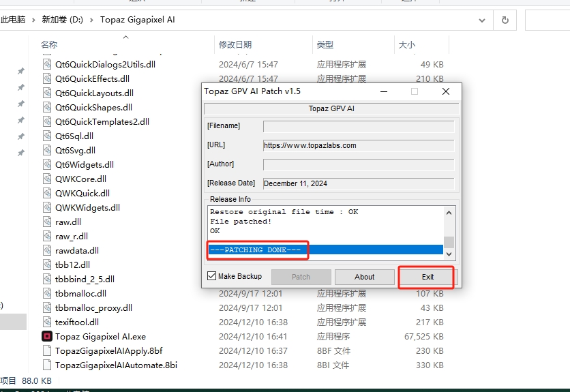Click file icon of tbb12.dll
570x392 pixels.
[x=47, y=265]
